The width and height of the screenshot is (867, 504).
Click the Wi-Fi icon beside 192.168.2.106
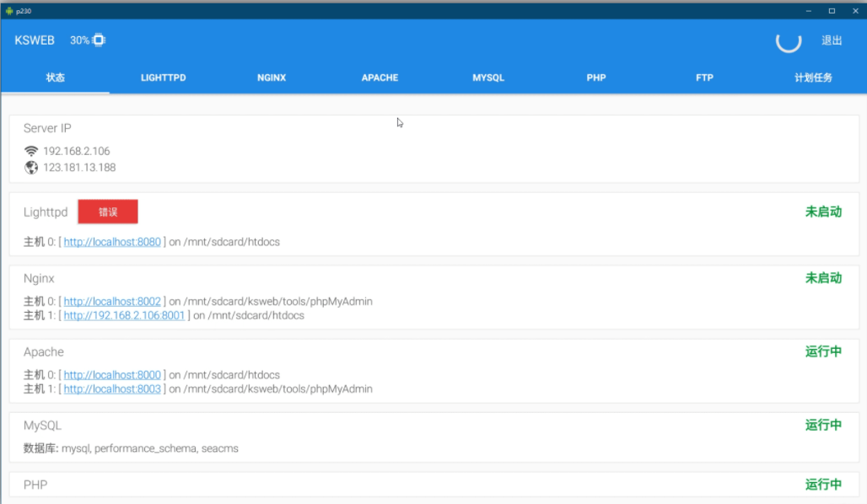point(31,151)
